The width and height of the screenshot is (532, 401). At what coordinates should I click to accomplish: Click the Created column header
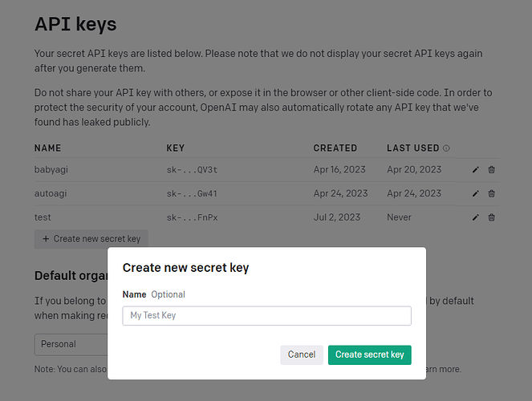tap(335, 148)
